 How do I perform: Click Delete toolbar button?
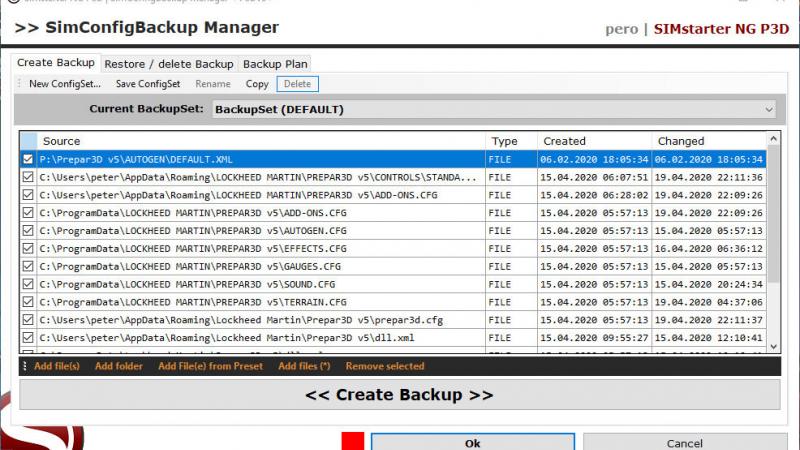coord(297,84)
